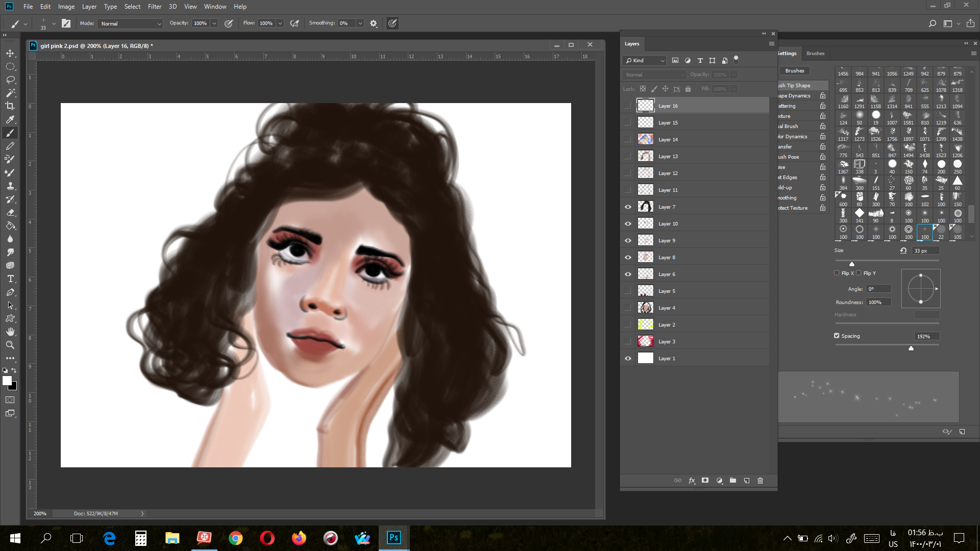The height and width of the screenshot is (551, 980).
Task: Create new adjustment layer icon
Action: [719, 481]
